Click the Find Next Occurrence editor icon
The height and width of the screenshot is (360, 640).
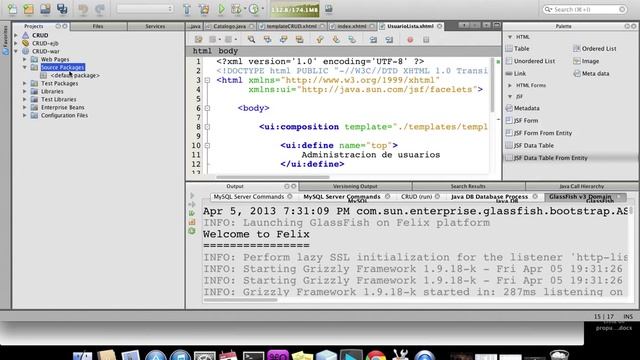[283, 40]
